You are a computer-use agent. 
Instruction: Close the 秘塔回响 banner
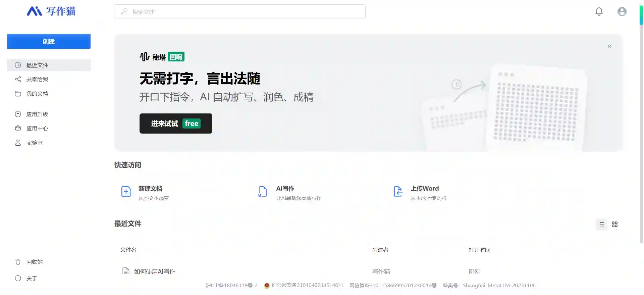[x=609, y=46]
